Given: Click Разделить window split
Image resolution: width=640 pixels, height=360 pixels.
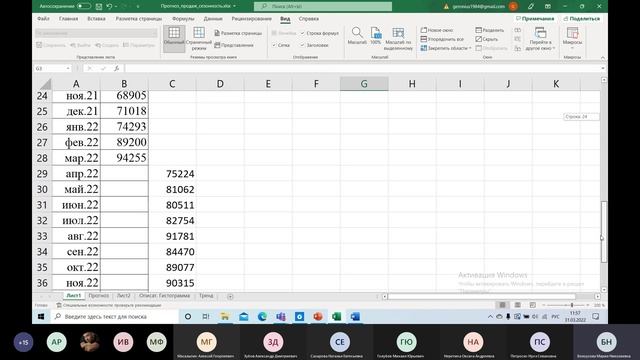Looking at the screenshot, I should [x=489, y=30].
